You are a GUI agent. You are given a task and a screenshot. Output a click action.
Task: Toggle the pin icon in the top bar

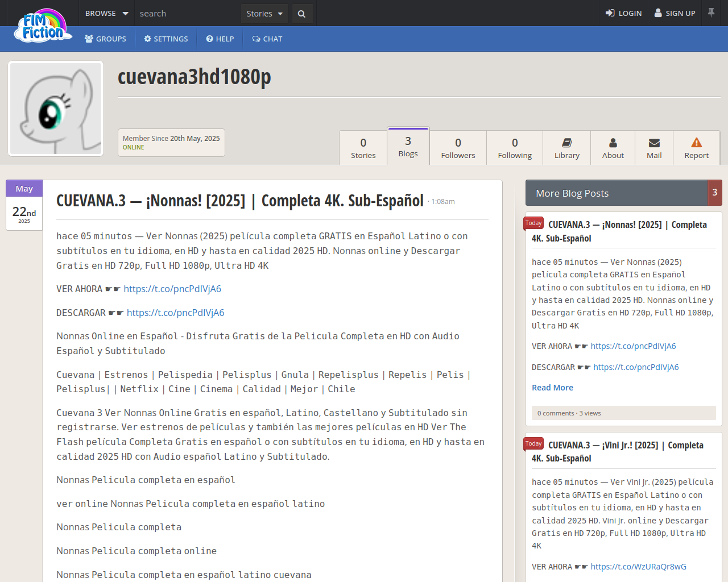pyautogui.click(x=711, y=13)
